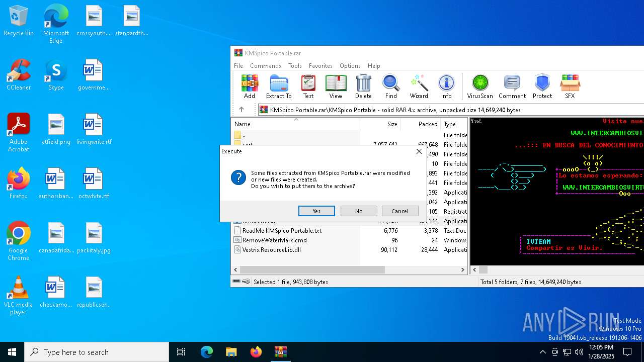Screen dimensions: 644x362
Task: Click WinRAR in the taskbar
Action: 281,352
